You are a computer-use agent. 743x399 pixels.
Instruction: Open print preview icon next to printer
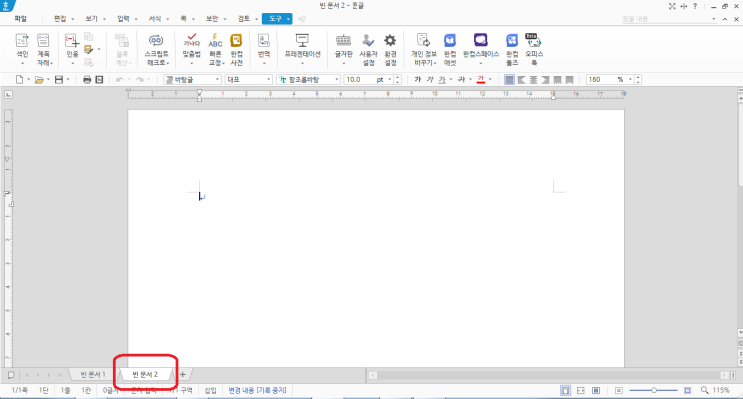coord(99,80)
